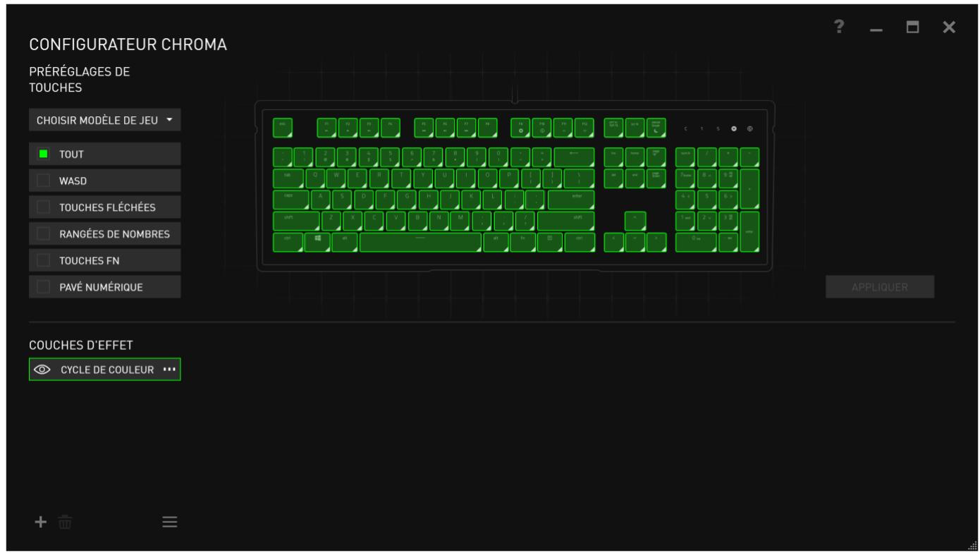Select the F12 key
The image size is (980, 553).
click(584, 128)
